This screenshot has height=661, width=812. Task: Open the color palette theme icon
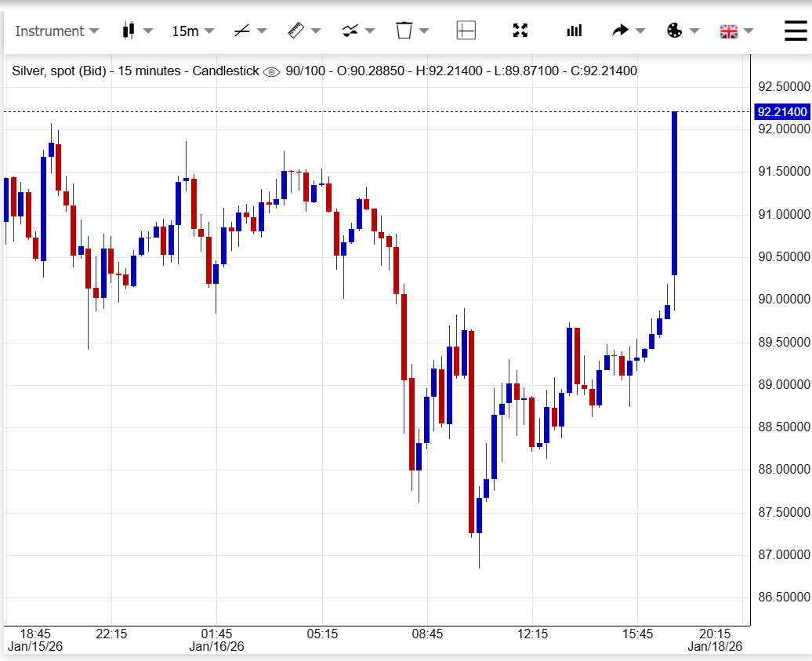[674, 31]
